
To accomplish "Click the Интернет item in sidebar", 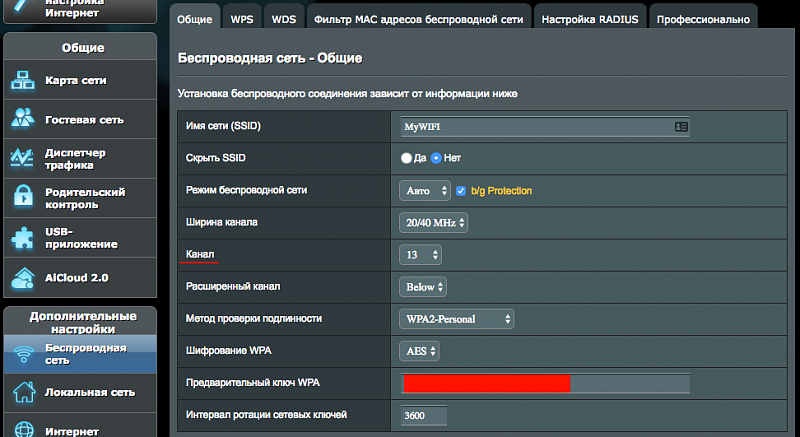I will (x=71, y=431).
